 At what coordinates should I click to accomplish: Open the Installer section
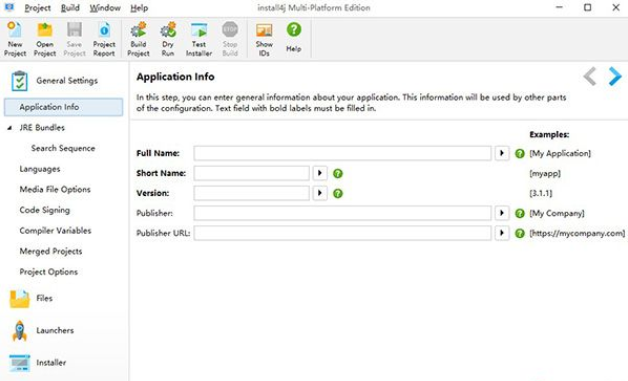pos(38,363)
